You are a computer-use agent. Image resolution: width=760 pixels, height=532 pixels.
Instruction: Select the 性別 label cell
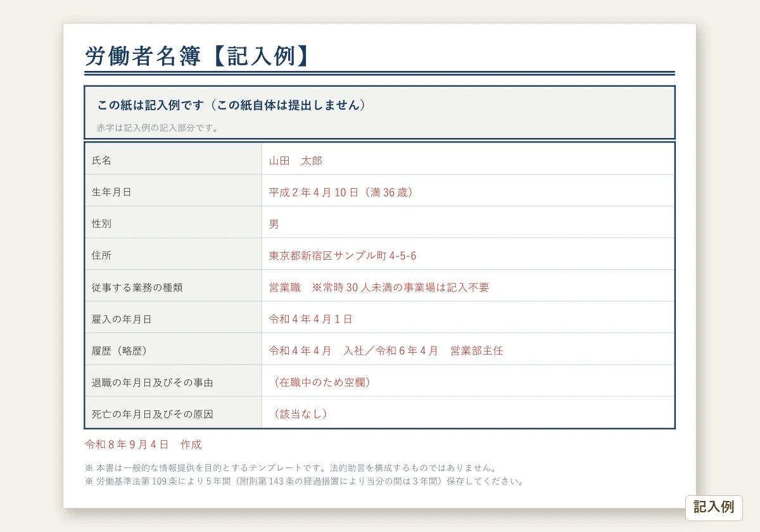coord(174,222)
